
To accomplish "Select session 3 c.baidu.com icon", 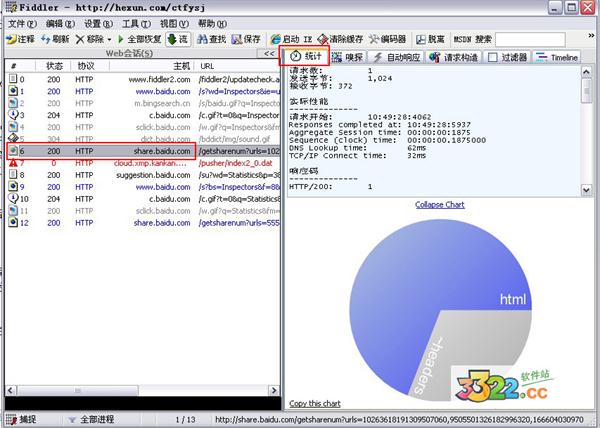I will click(13, 115).
